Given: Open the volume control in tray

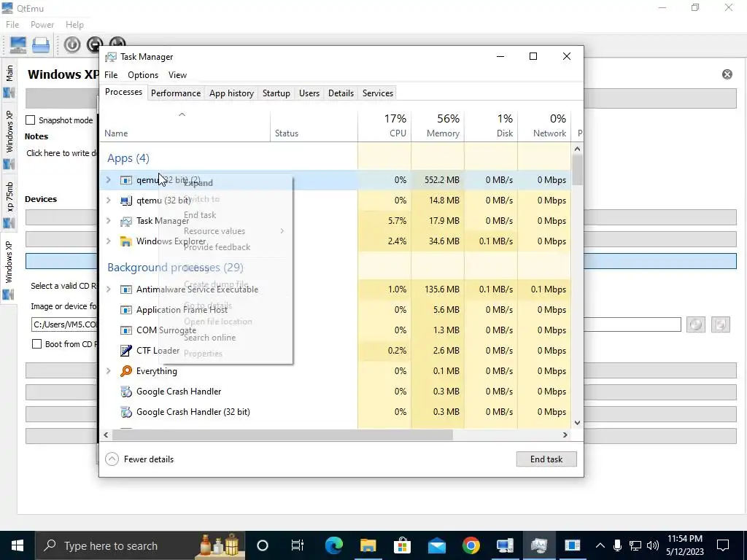Looking at the screenshot, I should pos(653,545).
